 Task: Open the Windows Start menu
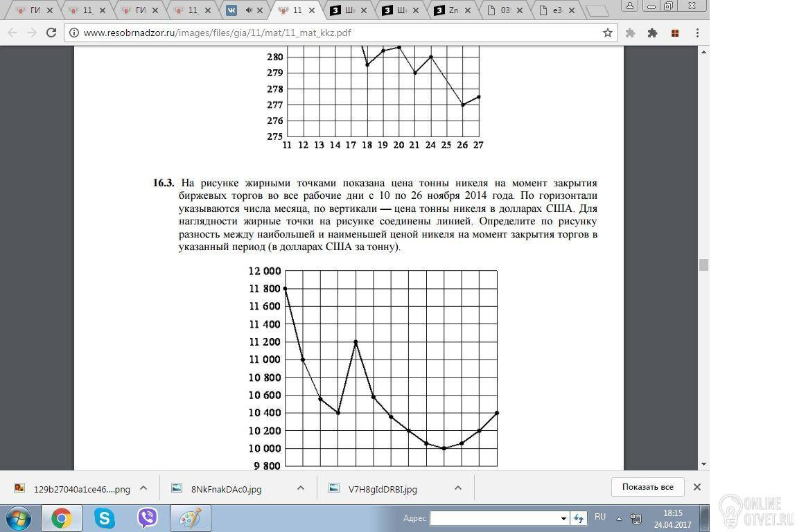click(x=18, y=518)
